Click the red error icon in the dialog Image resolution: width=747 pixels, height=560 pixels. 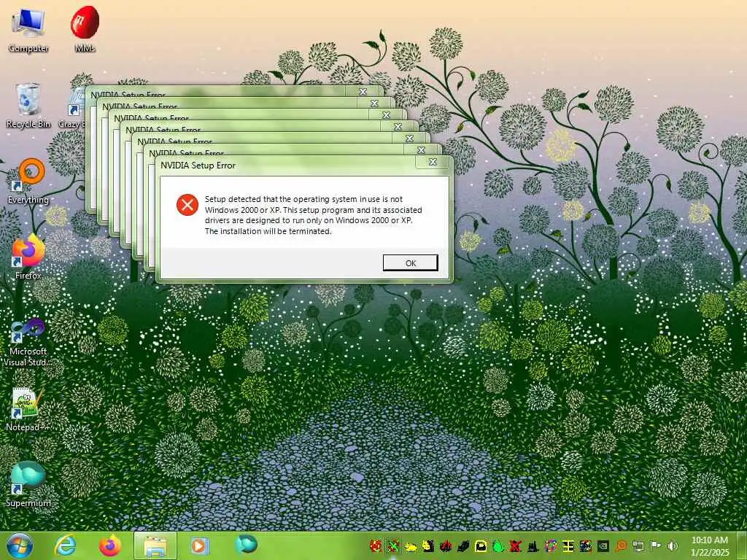click(x=187, y=205)
